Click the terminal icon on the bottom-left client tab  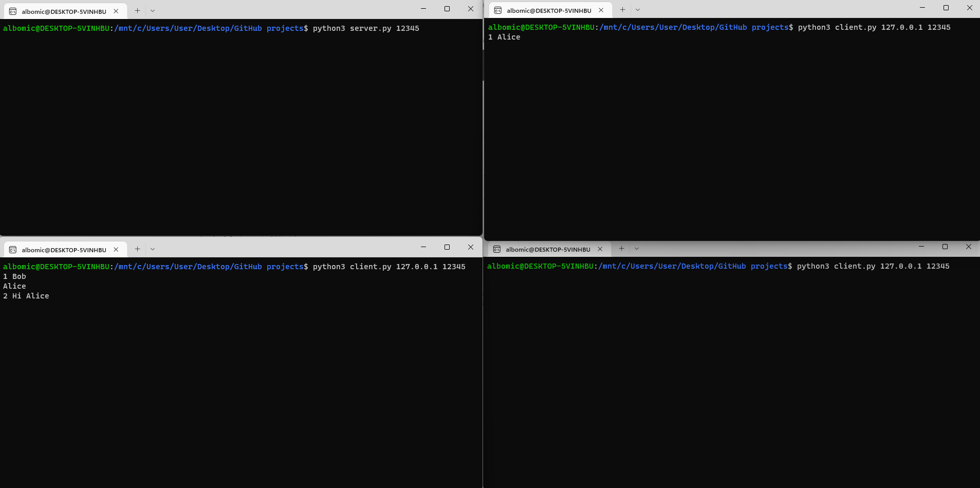[13, 250]
